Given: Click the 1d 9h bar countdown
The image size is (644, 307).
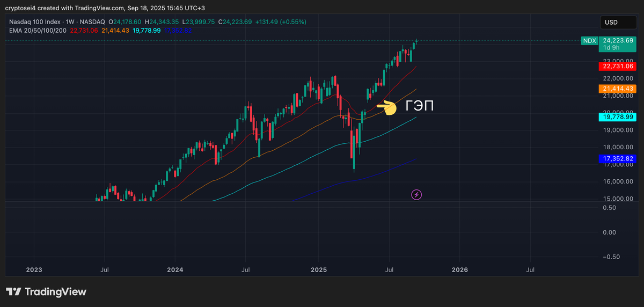Looking at the screenshot, I should [x=611, y=48].
